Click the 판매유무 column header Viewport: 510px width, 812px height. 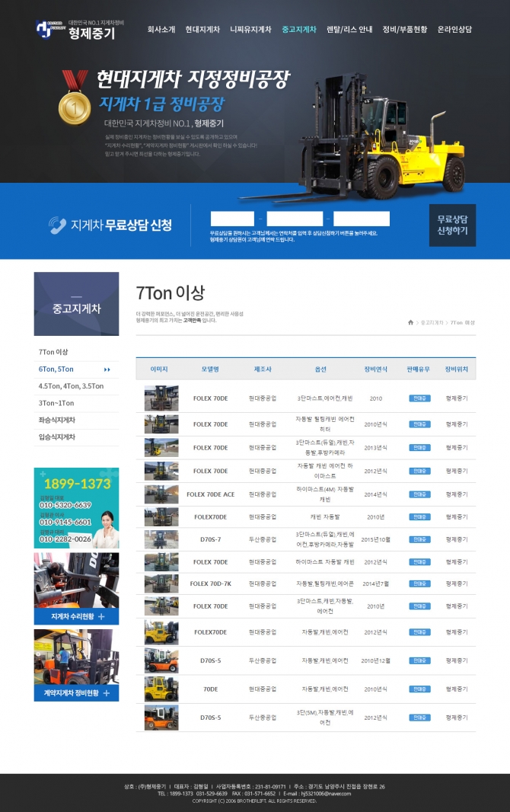[419, 369]
